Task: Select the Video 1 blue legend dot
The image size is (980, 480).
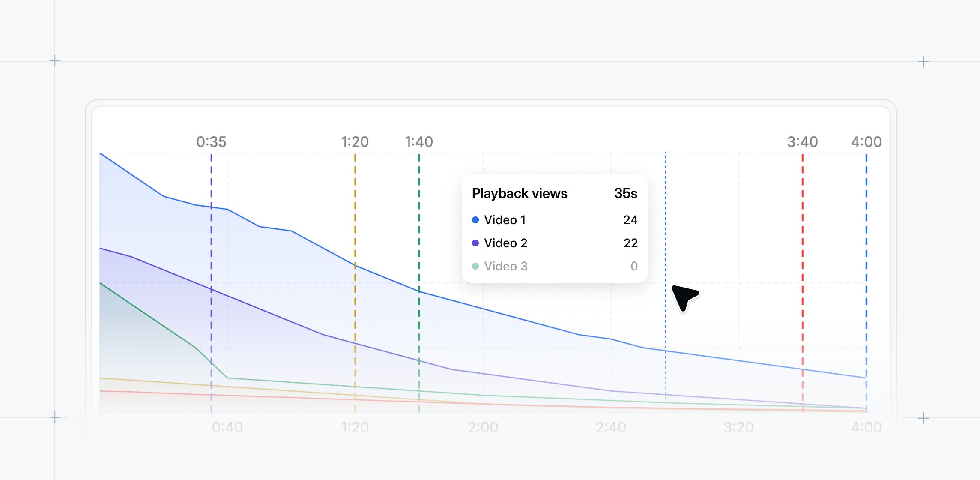Action: pyautogui.click(x=475, y=220)
